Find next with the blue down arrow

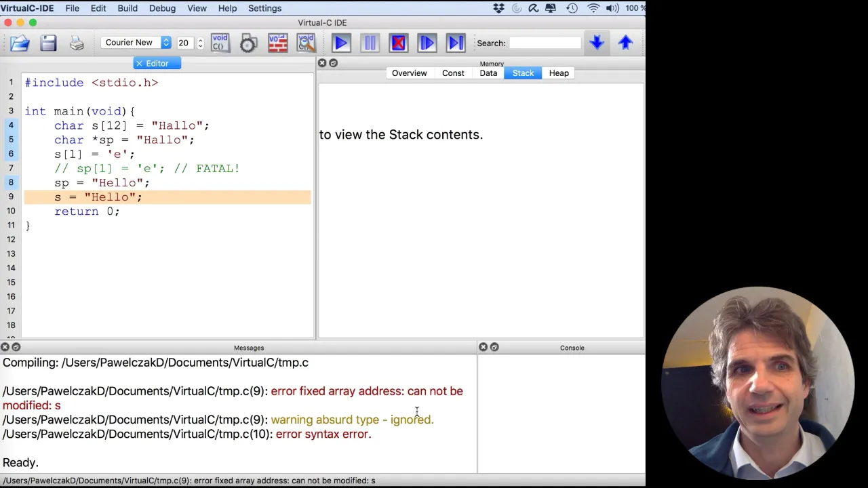[x=597, y=43]
